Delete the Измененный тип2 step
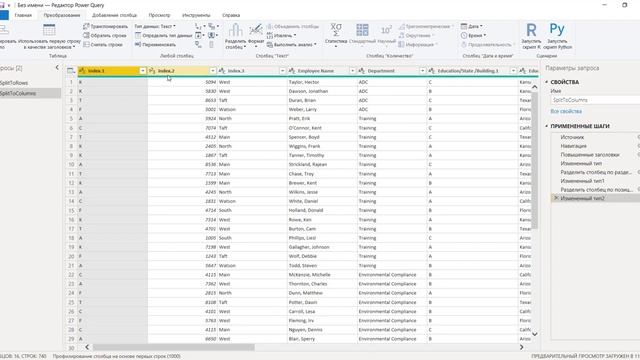The width and height of the screenshot is (640, 360). point(556,198)
